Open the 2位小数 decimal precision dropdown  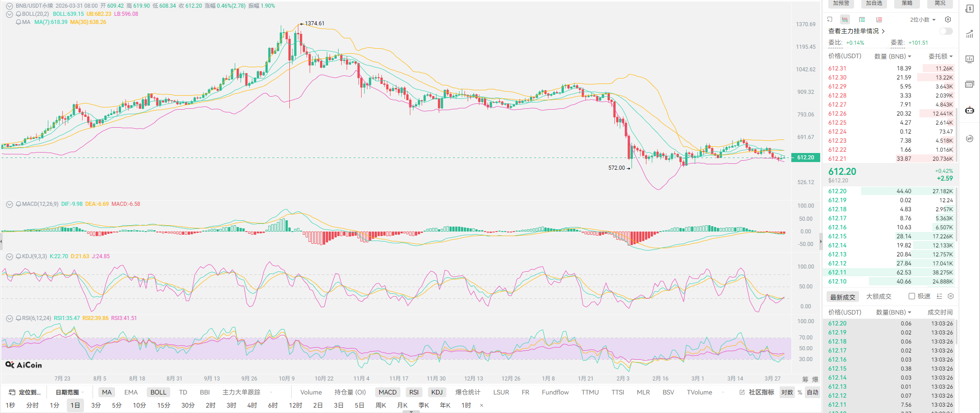(923, 19)
